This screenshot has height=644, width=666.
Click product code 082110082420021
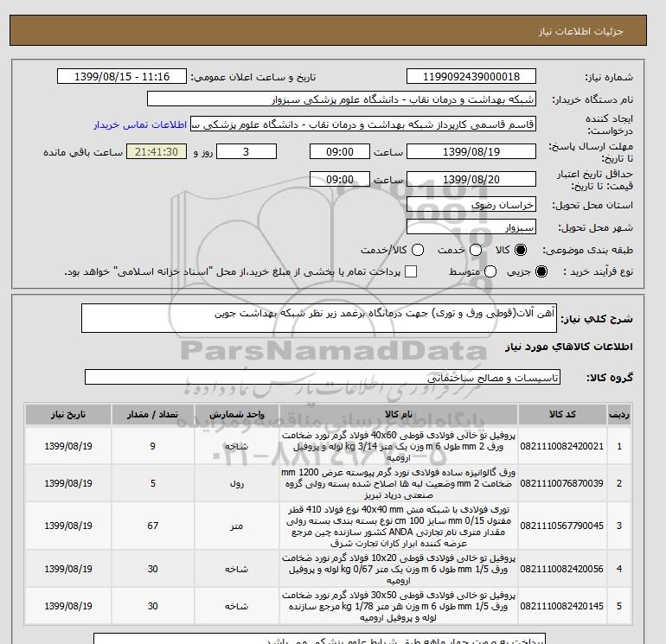(x=562, y=446)
